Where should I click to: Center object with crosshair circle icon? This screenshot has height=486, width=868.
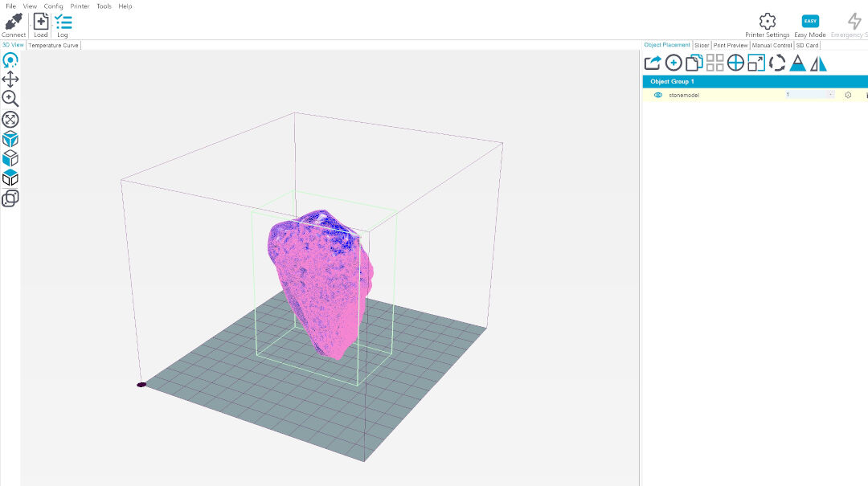pos(735,63)
